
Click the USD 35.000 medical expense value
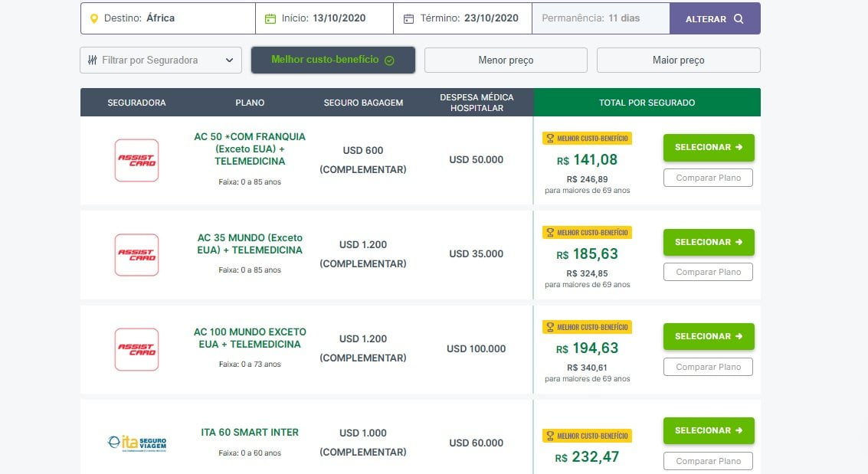click(x=476, y=254)
